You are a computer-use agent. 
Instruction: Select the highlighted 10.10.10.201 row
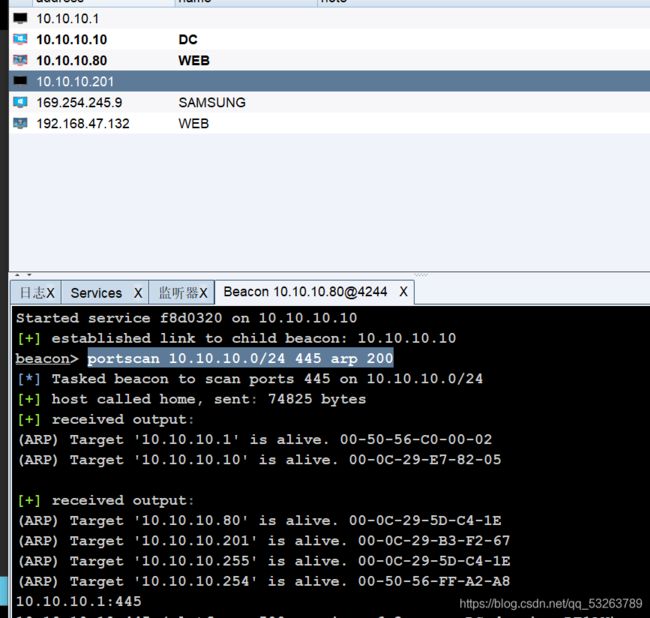coord(329,81)
